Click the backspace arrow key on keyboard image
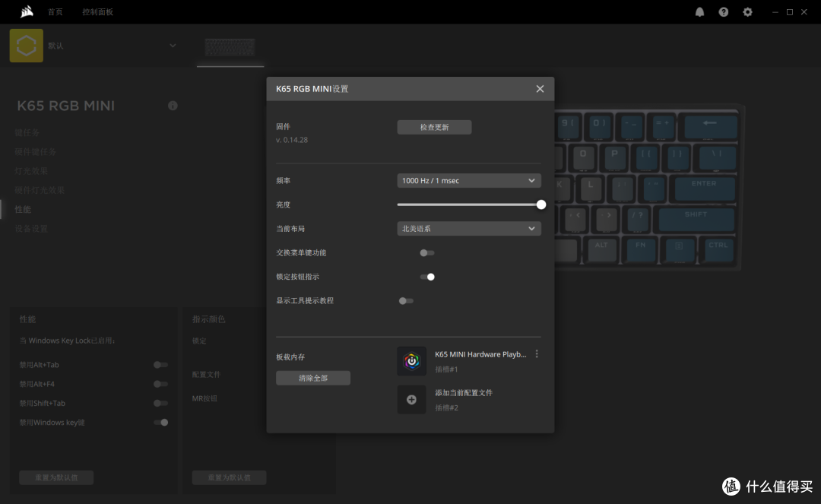 [711, 127]
